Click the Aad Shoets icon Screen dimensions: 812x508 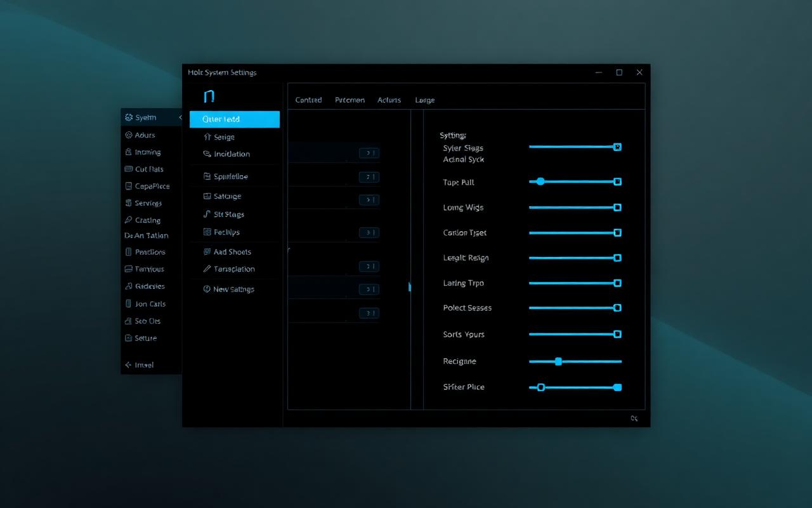207,252
